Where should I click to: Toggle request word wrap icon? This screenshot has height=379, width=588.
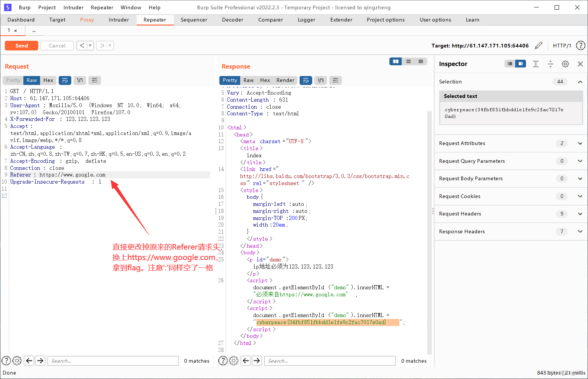coord(65,80)
